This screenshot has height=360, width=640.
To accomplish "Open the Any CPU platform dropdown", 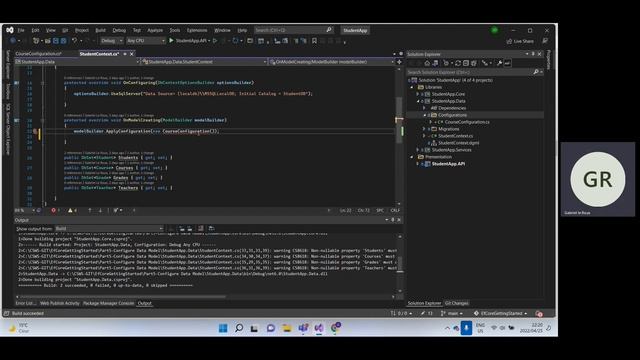I will tap(145, 41).
